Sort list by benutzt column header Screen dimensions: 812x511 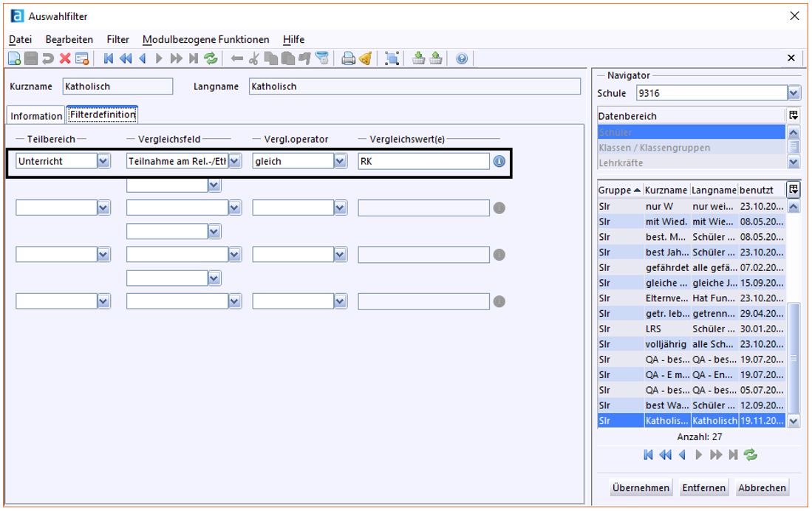click(x=761, y=190)
